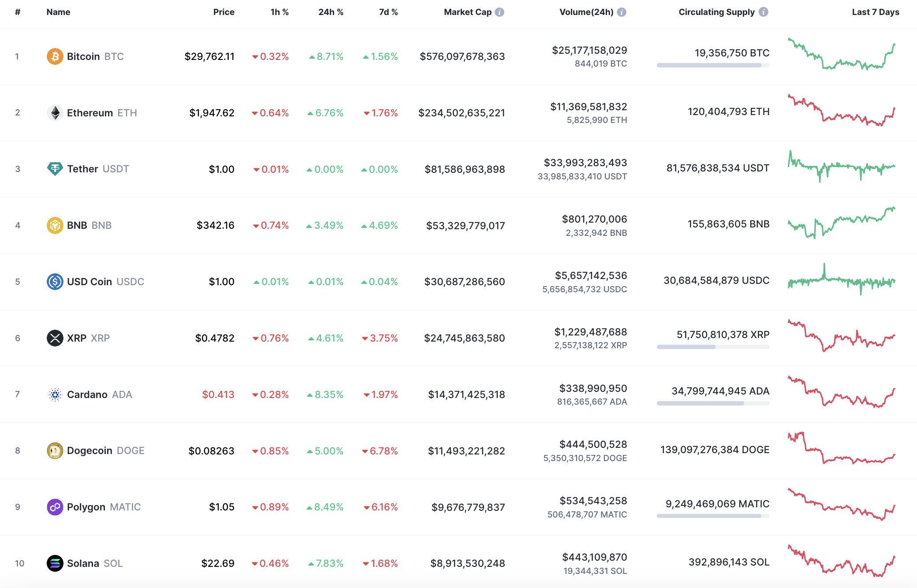Click the Bitcoin BTC logo
The height and width of the screenshot is (588, 917).
[55, 56]
